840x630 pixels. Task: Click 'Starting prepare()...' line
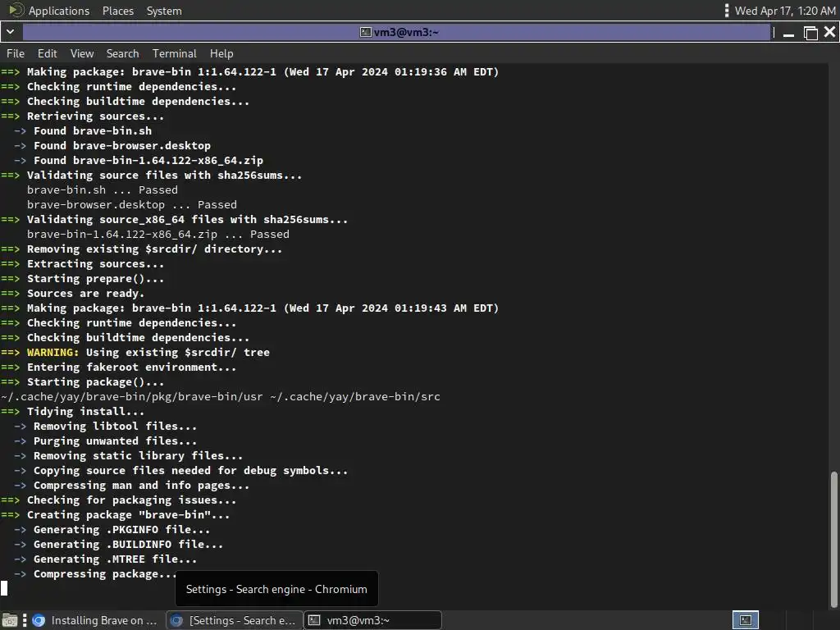(x=95, y=279)
